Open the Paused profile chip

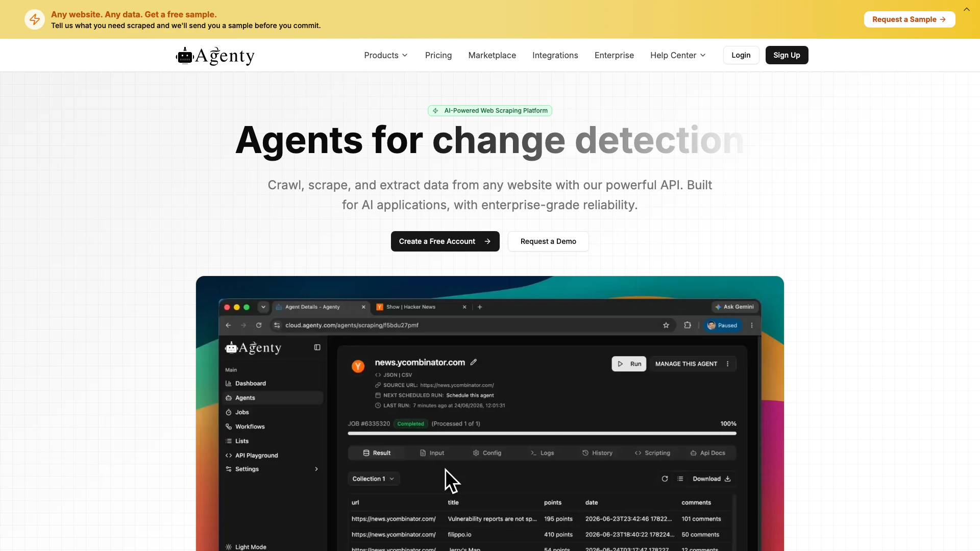pos(723,325)
